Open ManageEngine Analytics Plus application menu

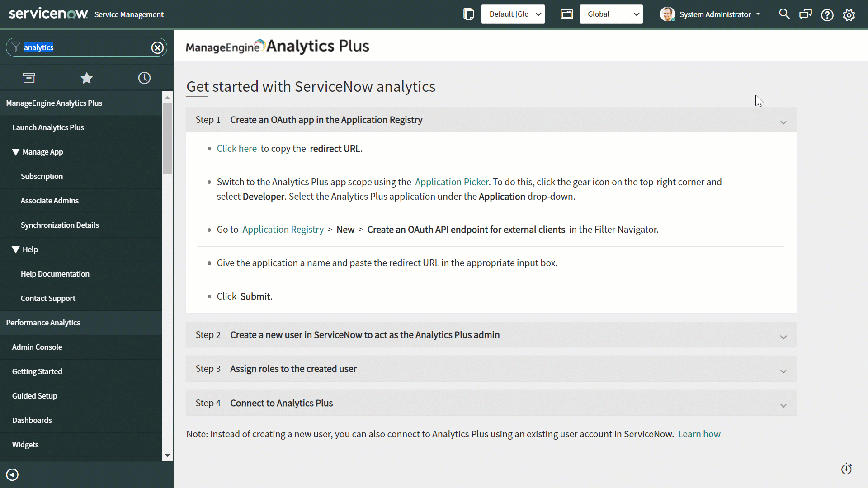(81, 103)
